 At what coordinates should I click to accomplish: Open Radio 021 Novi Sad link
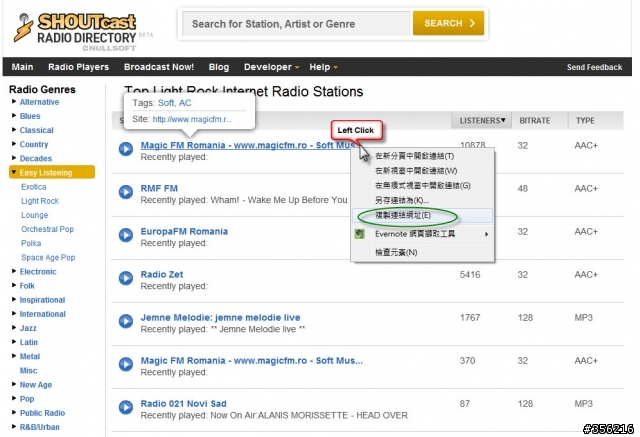(x=183, y=404)
